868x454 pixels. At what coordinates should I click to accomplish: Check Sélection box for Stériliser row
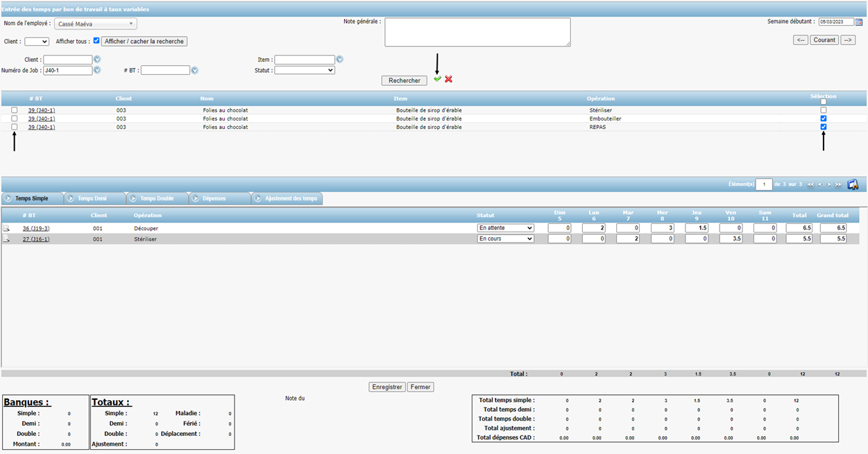click(x=824, y=110)
